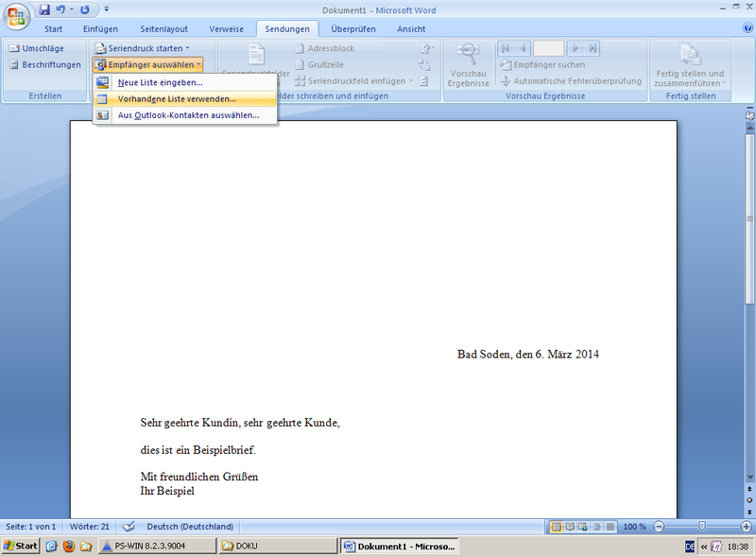Click the proofing check icon in status bar
Screen dimensions: 756x557
pyautogui.click(x=129, y=527)
